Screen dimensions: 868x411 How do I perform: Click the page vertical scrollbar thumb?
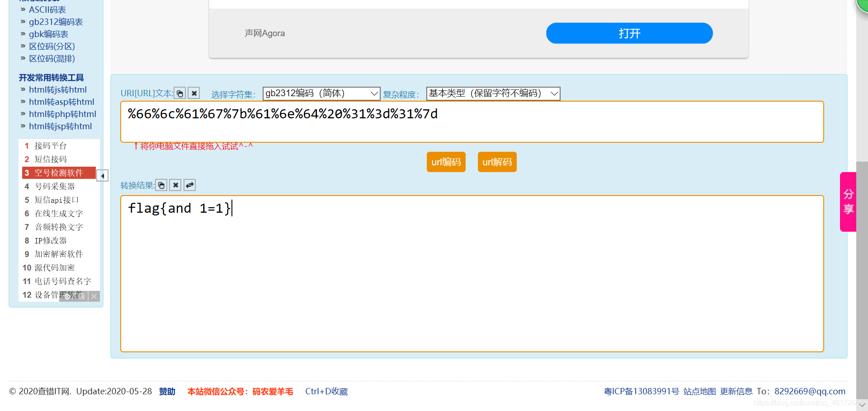(x=862, y=280)
